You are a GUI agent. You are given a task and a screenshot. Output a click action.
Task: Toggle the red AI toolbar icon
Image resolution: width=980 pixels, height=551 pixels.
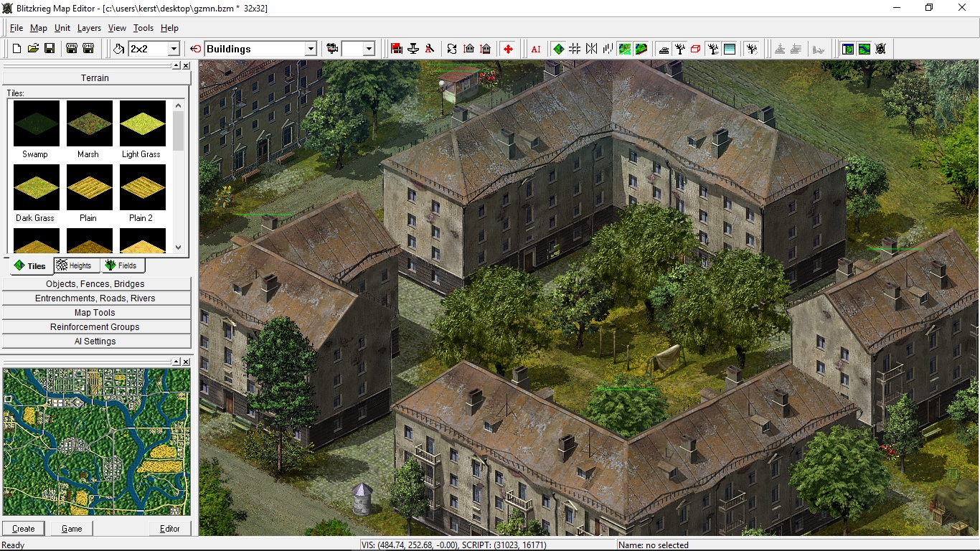coord(536,49)
